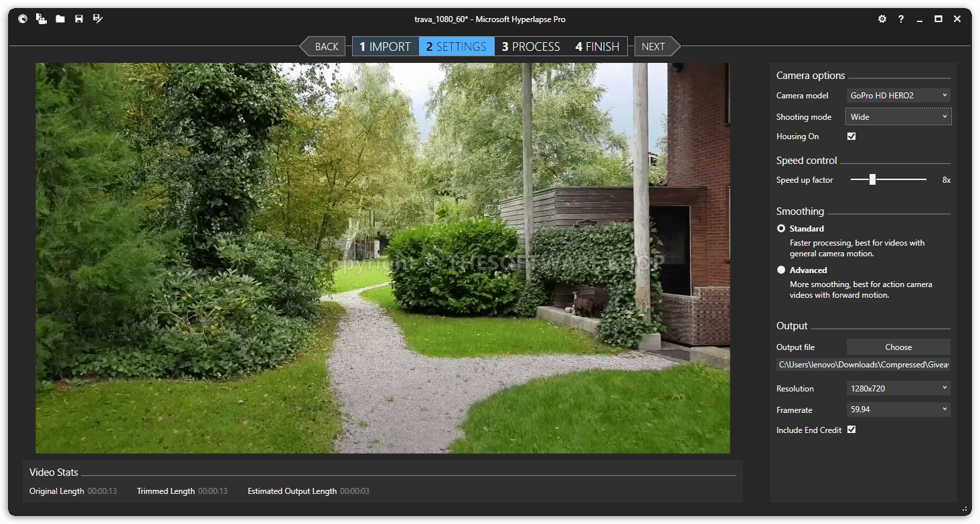980x524 pixels.
Task: Click the Save As disk-with-pencil icon
Action: (98, 19)
